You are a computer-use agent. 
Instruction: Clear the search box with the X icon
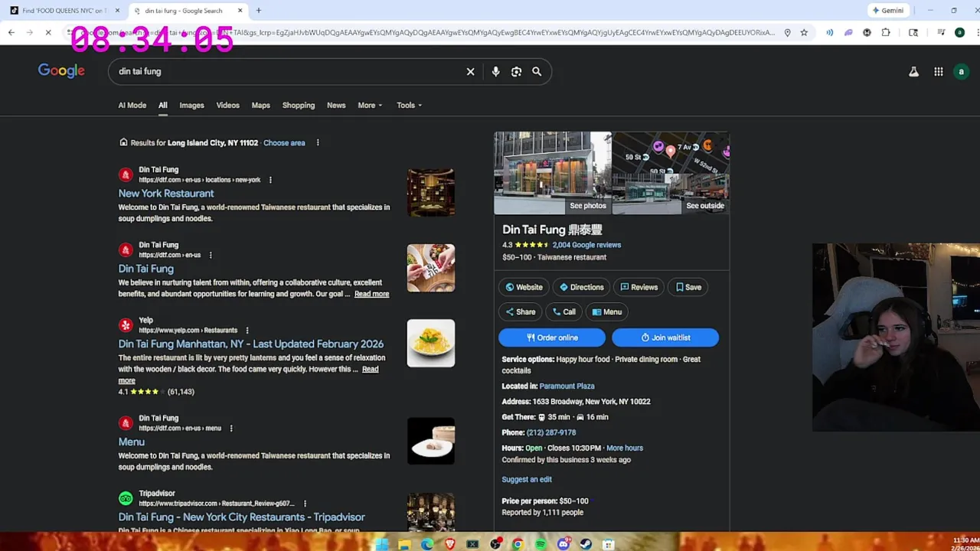coord(470,71)
